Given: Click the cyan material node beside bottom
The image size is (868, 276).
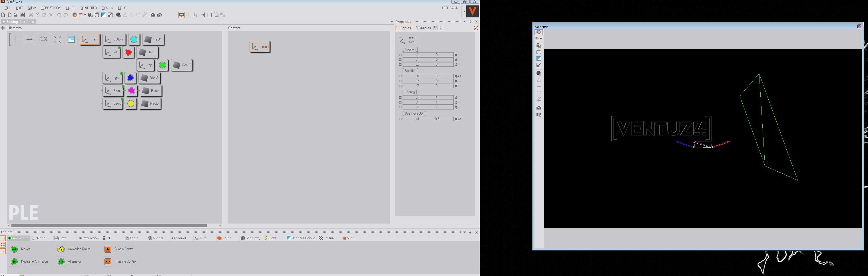Looking at the screenshot, I should click(134, 39).
